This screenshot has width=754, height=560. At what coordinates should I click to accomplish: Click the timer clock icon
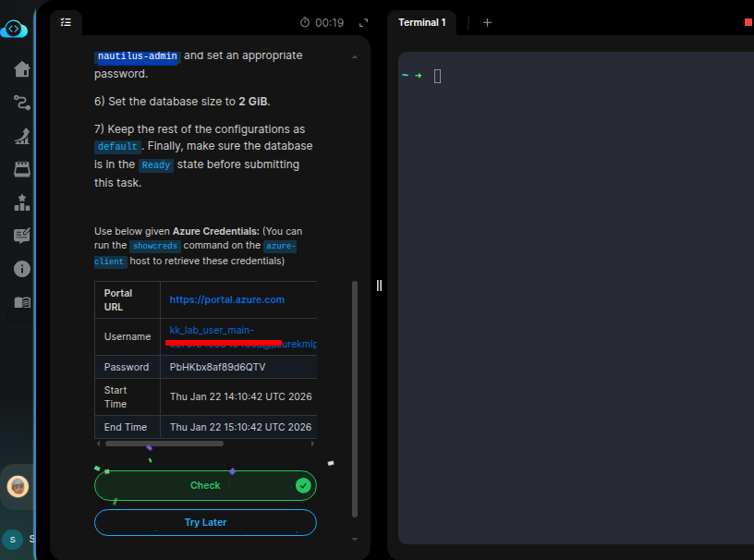click(305, 22)
